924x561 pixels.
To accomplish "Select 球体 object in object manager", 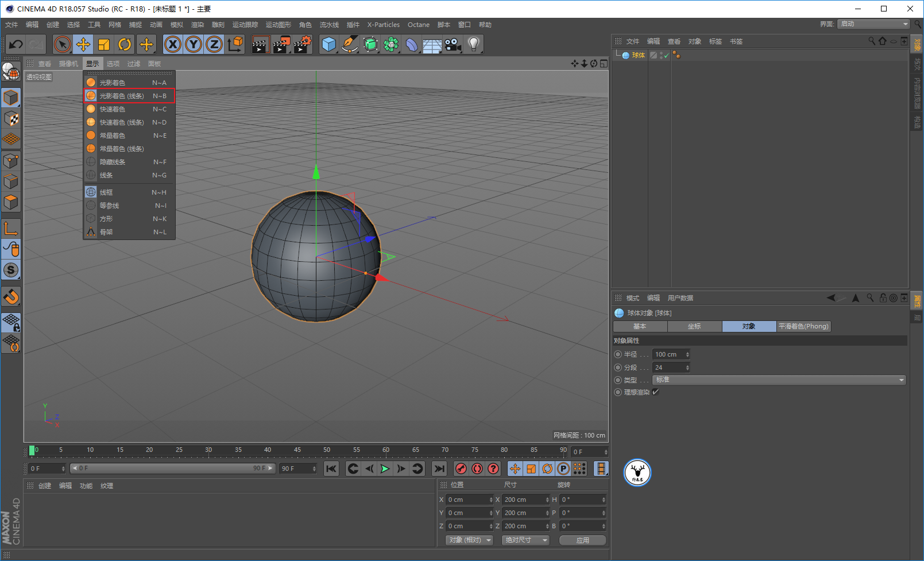I will [x=639, y=55].
